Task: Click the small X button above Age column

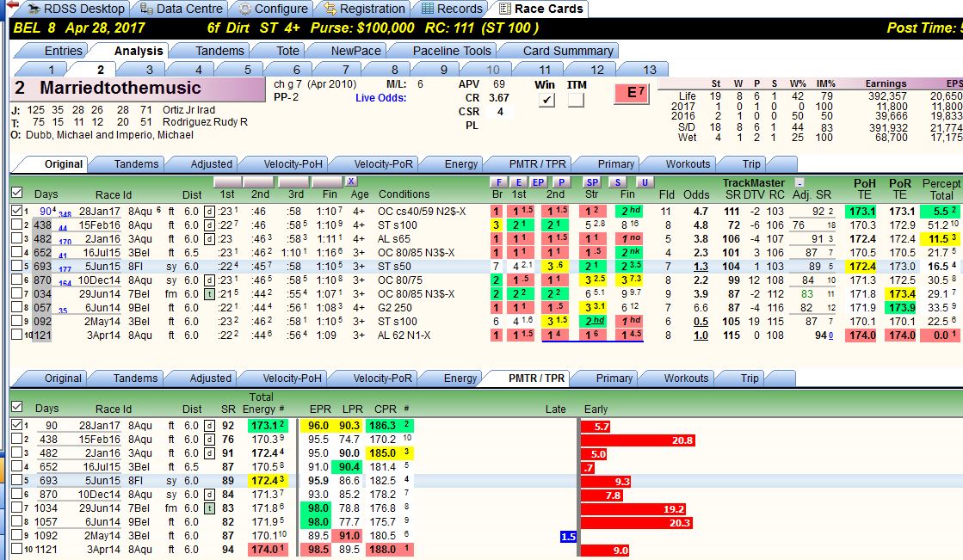Action: pyautogui.click(x=350, y=182)
